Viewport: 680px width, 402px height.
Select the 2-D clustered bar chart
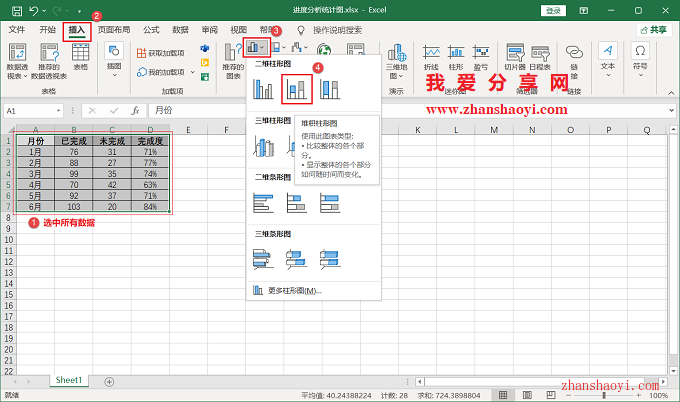pyautogui.click(x=263, y=203)
